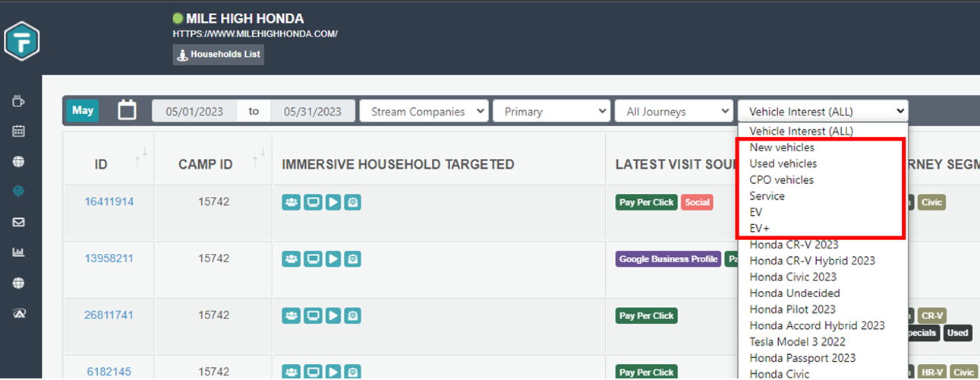Open the bar chart icon in sidebar
Image resolution: width=980 pixels, height=380 pixels.
(x=19, y=252)
